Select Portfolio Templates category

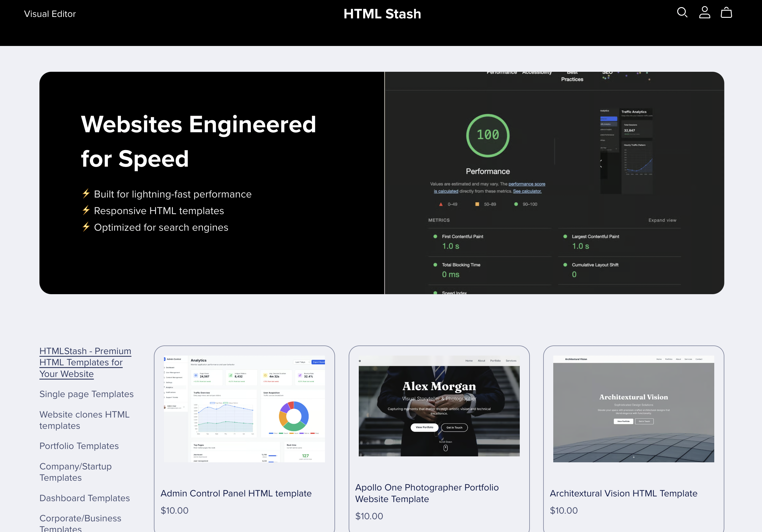(79, 446)
